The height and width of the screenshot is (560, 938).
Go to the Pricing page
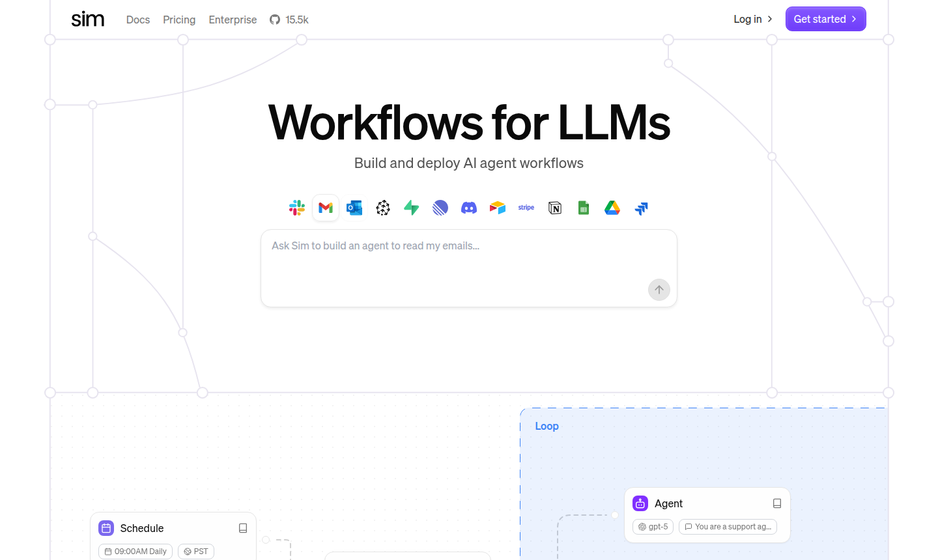[x=179, y=20]
